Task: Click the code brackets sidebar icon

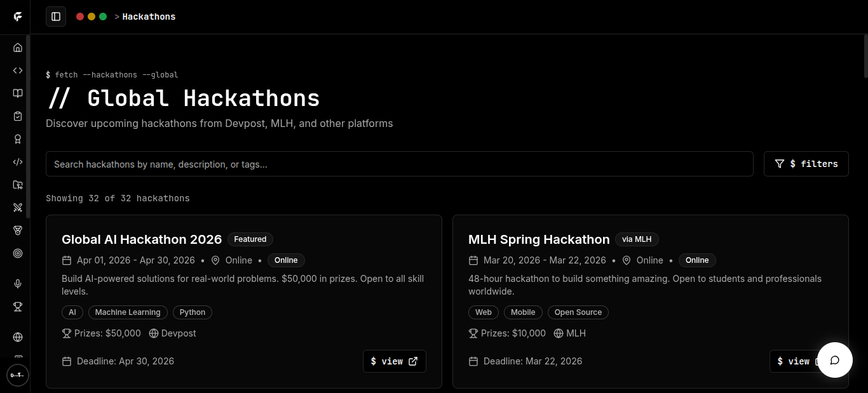Action: tap(18, 70)
